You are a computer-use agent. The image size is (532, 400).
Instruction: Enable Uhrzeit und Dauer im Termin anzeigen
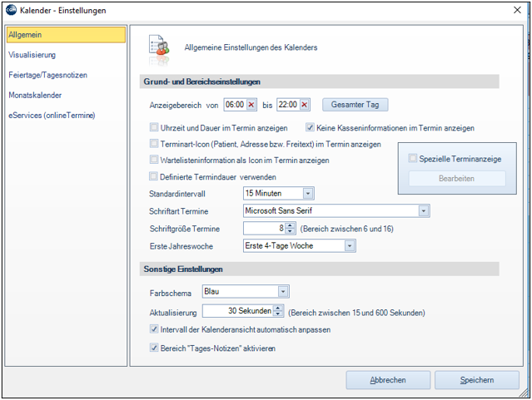click(154, 127)
